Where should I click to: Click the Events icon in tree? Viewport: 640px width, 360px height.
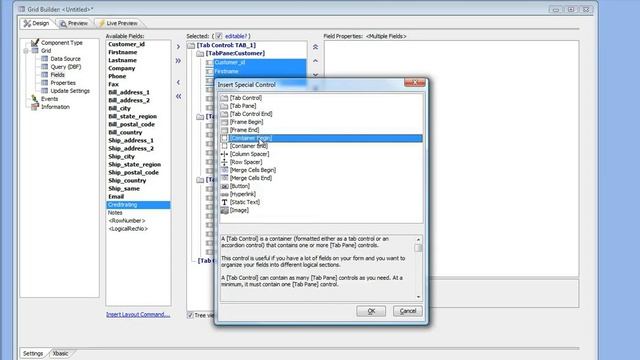point(35,99)
